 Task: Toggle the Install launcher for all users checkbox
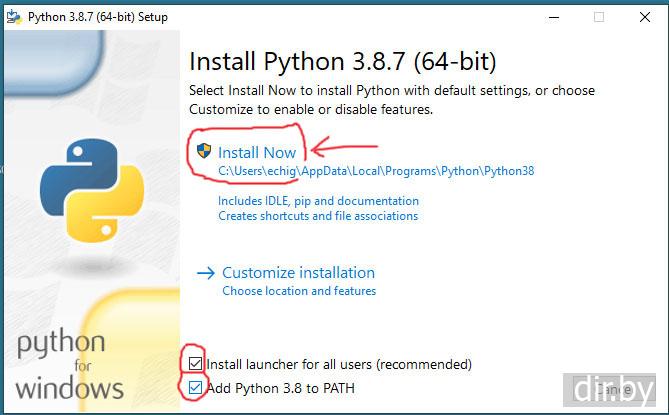coord(196,364)
